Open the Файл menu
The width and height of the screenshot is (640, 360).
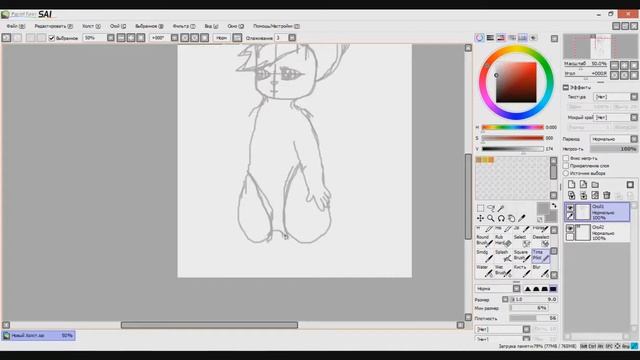tap(16, 26)
